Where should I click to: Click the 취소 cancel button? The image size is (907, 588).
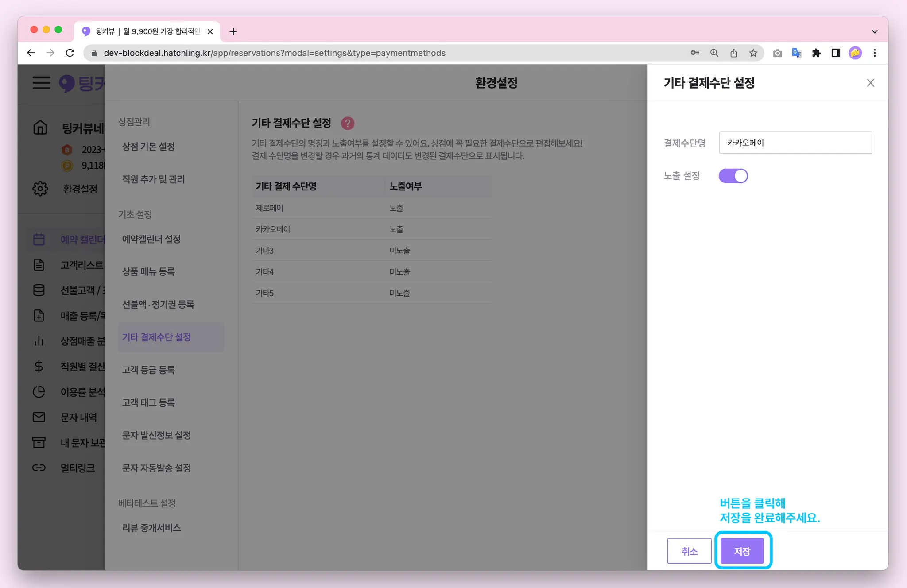tap(689, 551)
